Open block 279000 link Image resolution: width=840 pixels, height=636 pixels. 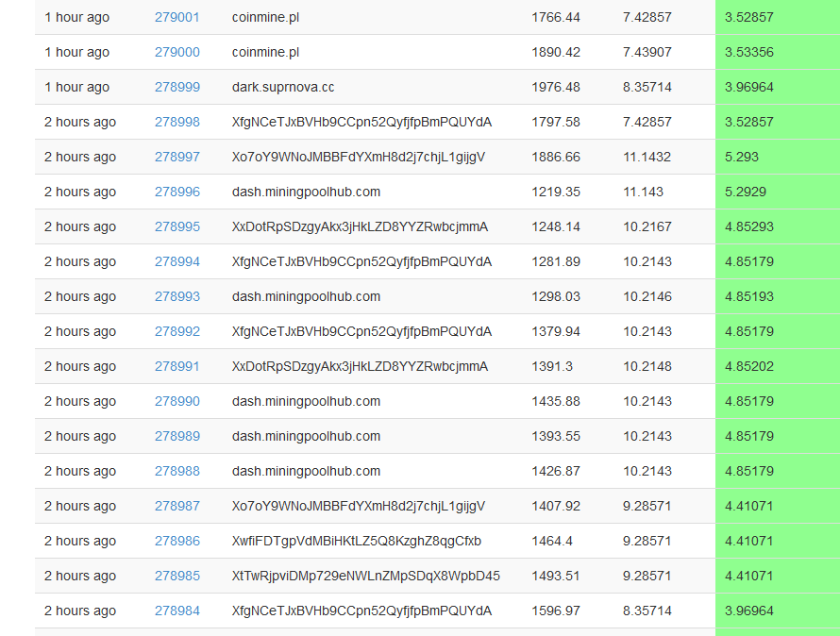[176, 52]
